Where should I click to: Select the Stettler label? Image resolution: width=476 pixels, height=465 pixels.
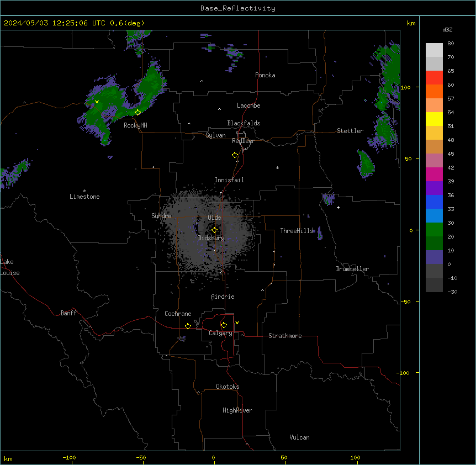click(350, 131)
